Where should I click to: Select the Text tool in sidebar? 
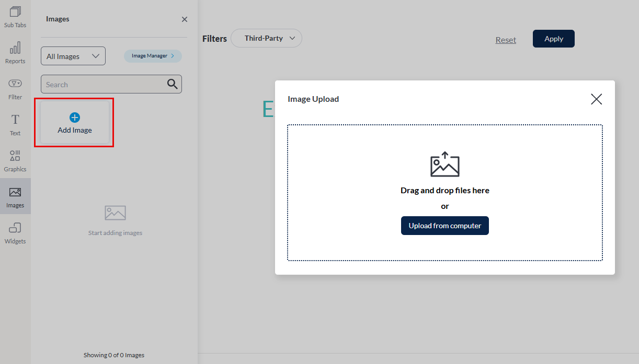(15, 125)
